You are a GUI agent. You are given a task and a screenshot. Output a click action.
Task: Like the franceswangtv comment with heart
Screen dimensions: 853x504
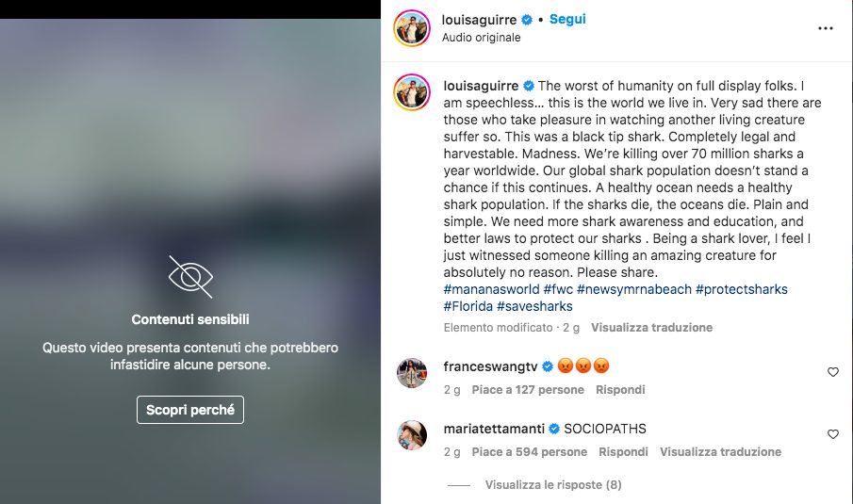tap(832, 372)
